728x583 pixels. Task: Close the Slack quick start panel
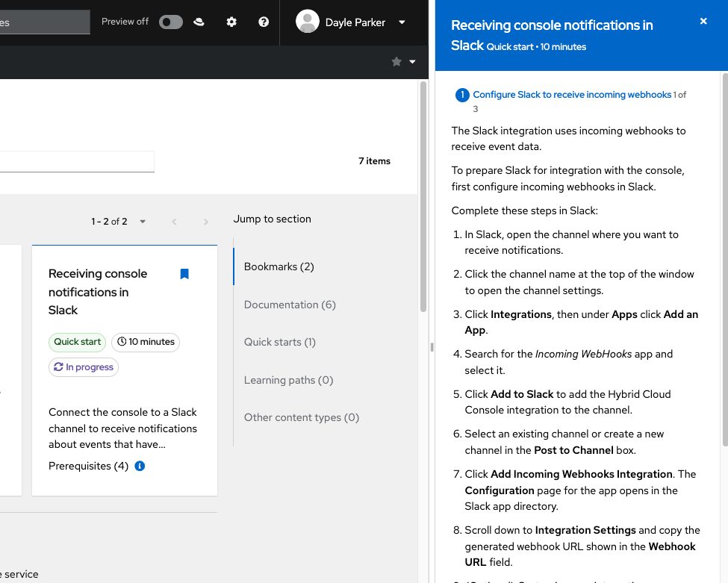pos(703,22)
